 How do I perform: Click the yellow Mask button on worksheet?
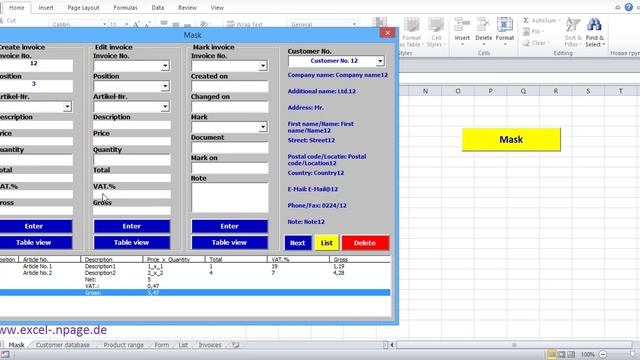pyautogui.click(x=511, y=140)
